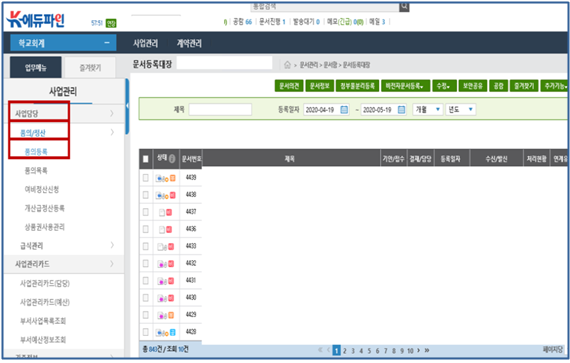Switch to the 즐겨찾기 sidebar tab

[x=90, y=68]
